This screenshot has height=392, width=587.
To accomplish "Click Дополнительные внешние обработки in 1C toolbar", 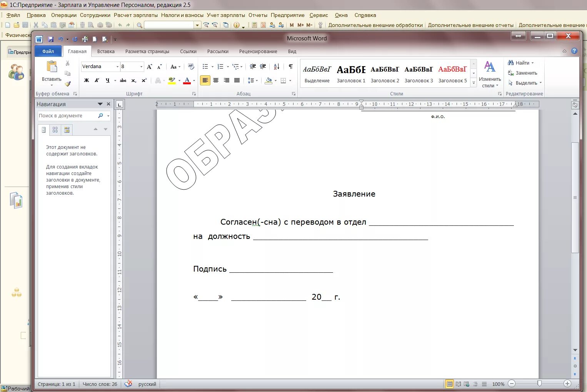I will pos(375,25).
